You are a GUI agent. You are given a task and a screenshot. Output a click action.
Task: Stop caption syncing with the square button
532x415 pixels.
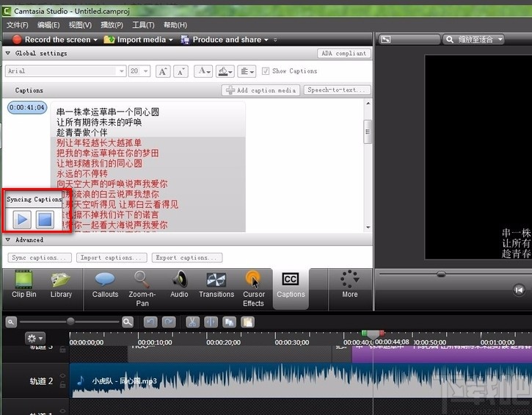tap(45, 220)
